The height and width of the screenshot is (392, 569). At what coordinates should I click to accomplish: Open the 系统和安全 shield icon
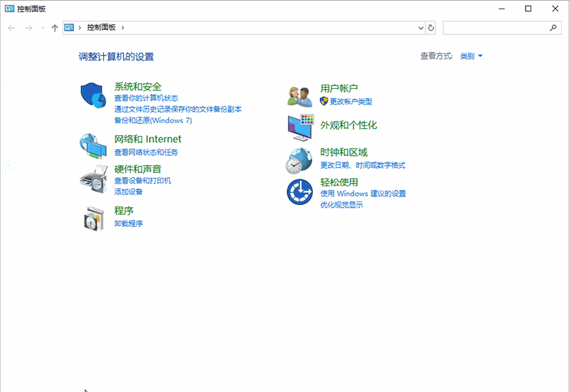[x=93, y=95]
